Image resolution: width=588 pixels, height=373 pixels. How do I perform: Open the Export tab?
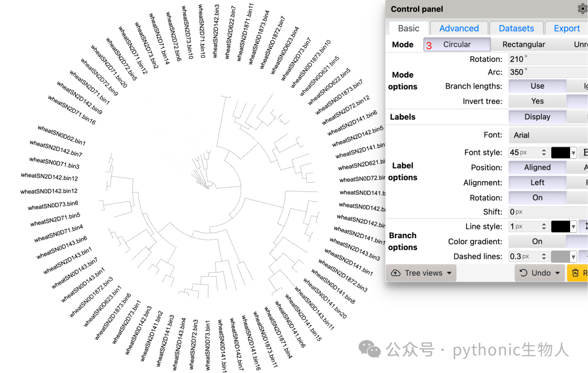[567, 28]
